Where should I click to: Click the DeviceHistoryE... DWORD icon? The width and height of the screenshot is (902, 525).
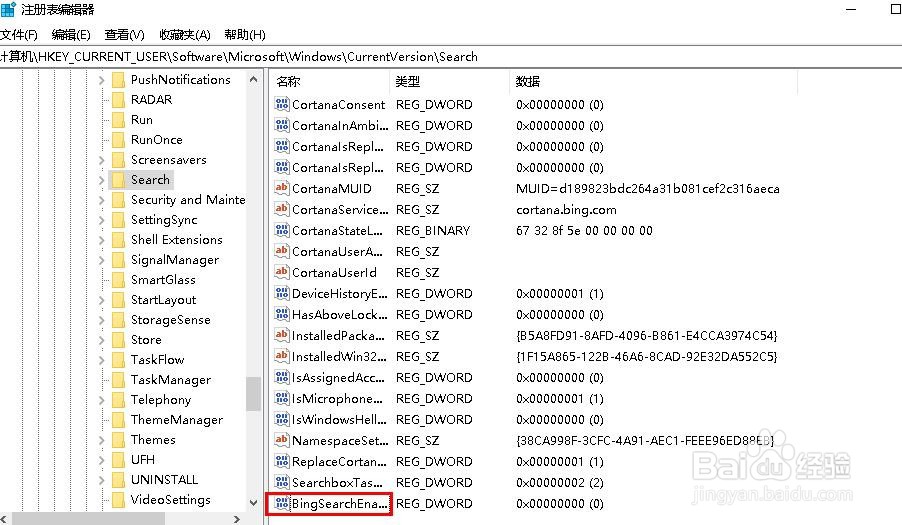(282, 293)
